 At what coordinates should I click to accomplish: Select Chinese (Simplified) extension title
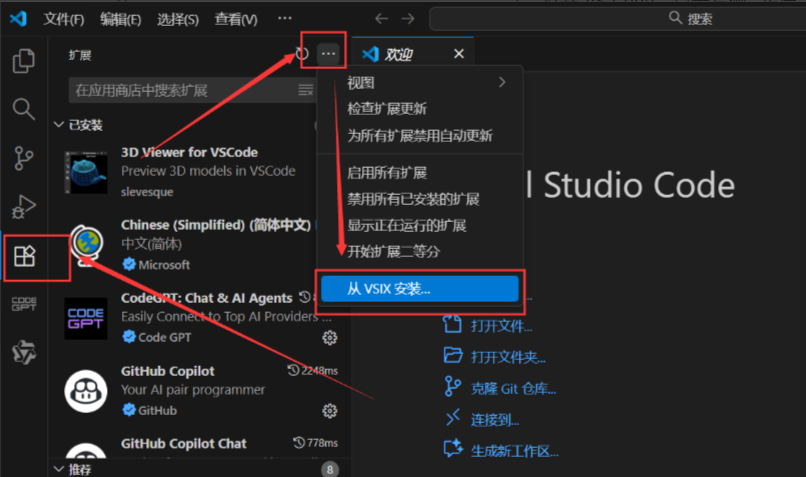[216, 225]
